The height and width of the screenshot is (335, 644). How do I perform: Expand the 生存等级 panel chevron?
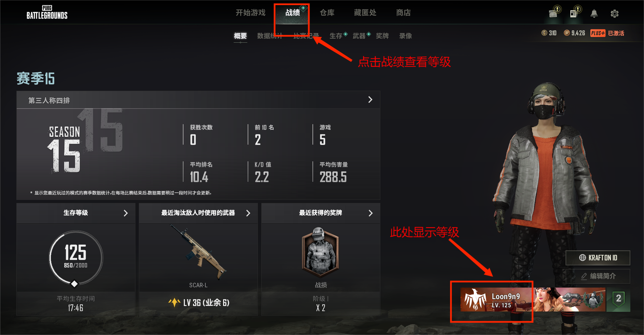click(126, 213)
